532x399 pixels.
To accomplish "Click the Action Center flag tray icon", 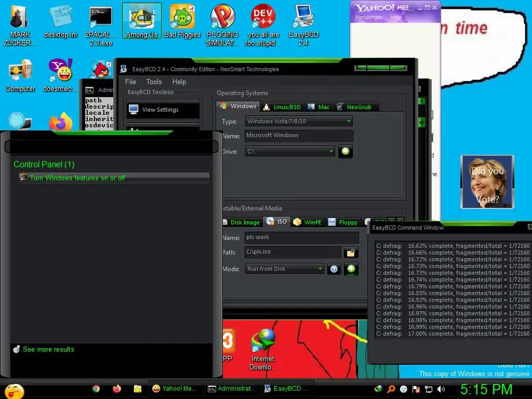I will [416, 389].
